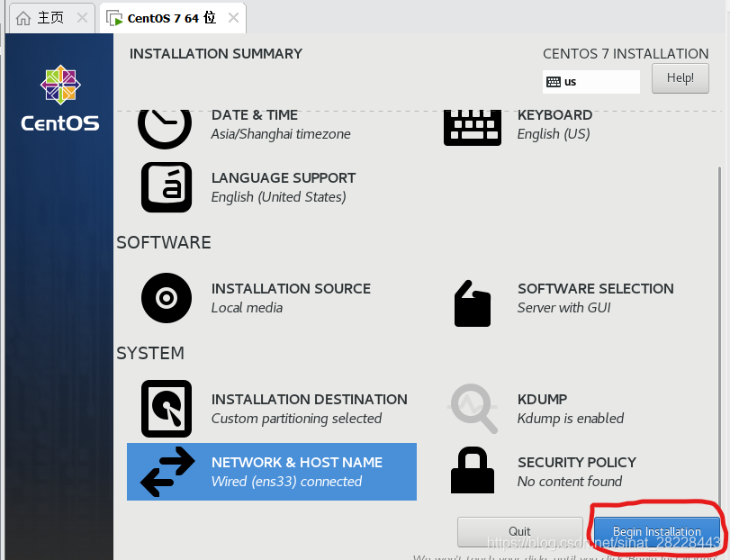
Task: Open the Keyboard layout icon
Action: [x=472, y=128]
